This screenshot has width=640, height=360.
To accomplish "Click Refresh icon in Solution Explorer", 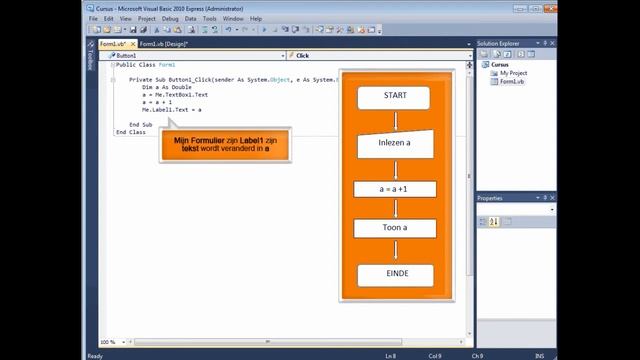I will coord(507,54).
